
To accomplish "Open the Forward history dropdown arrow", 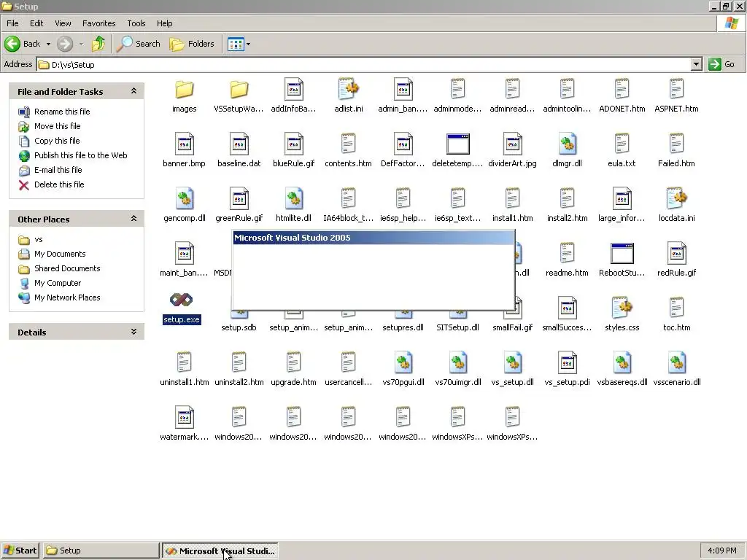I will click(81, 44).
